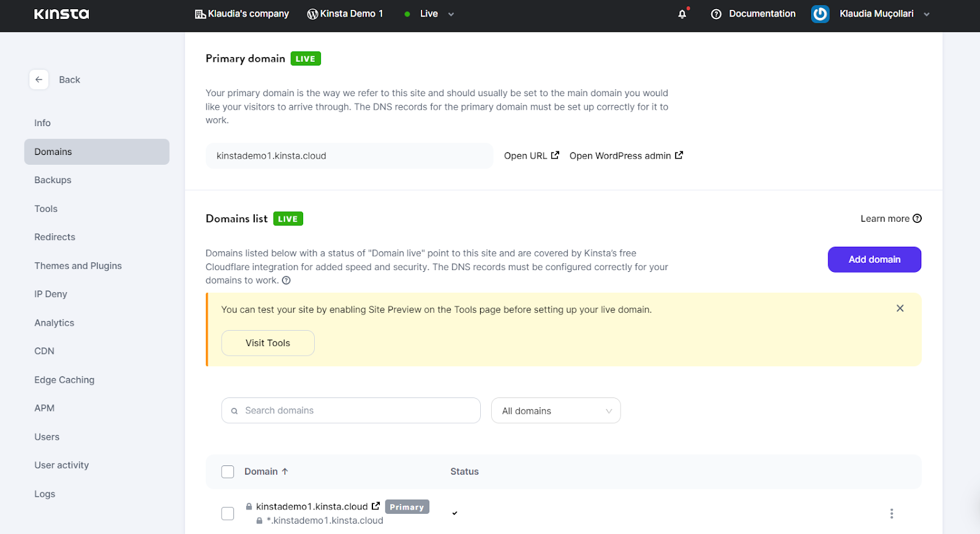Go to Backups
Screen dimensions: 980x534
[53, 180]
